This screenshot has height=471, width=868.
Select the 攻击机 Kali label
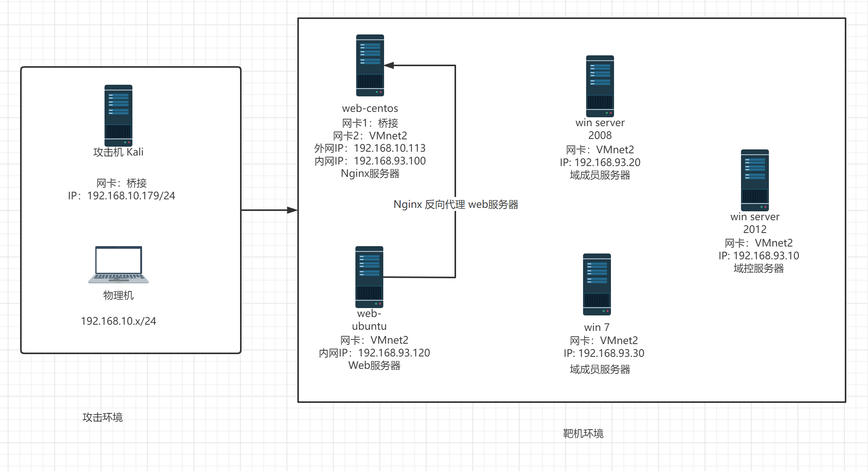click(x=118, y=152)
